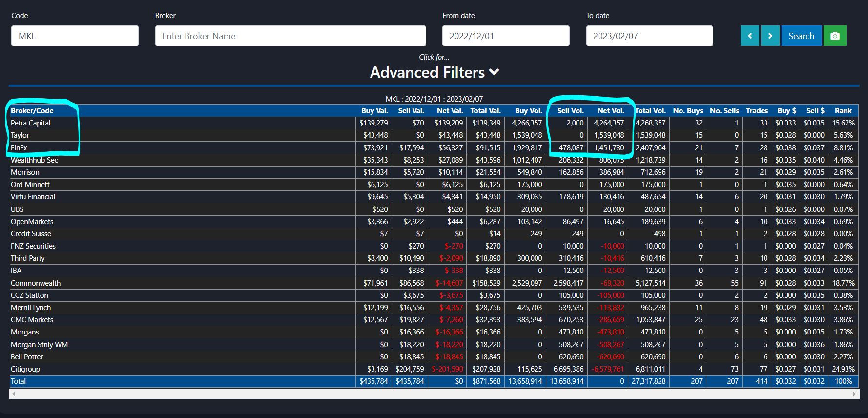The image size is (868, 418).
Task: Click Citigroup's net value $-201,590
Action: (x=448, y=369)
